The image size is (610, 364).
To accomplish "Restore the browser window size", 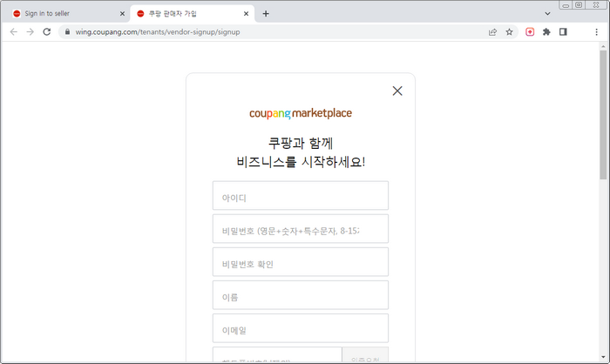I will 579,4.
